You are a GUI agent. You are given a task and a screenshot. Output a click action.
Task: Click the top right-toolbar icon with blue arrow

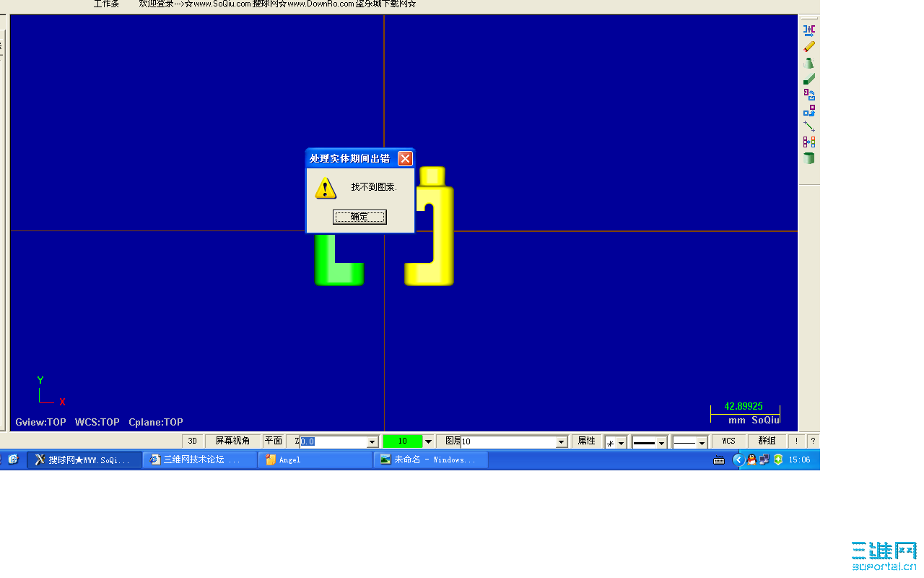point(809,30)
